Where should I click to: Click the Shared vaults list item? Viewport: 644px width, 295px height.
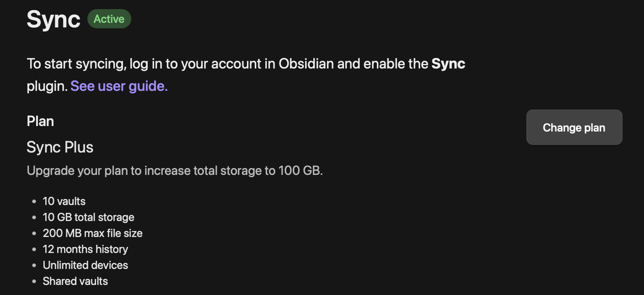[75, 281]
